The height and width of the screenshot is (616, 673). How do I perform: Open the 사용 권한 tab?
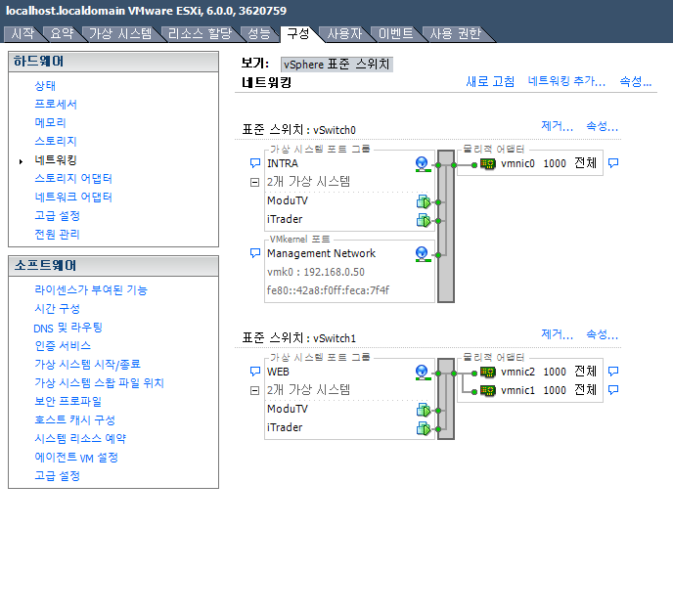pos(455,34)
